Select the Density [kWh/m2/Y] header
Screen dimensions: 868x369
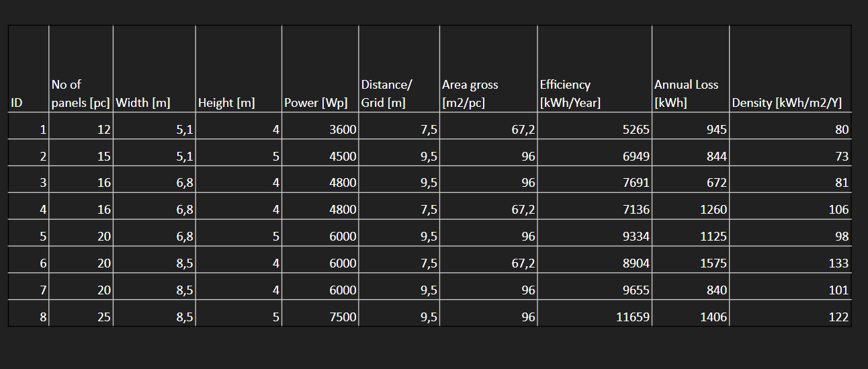(x=787, y=103)
